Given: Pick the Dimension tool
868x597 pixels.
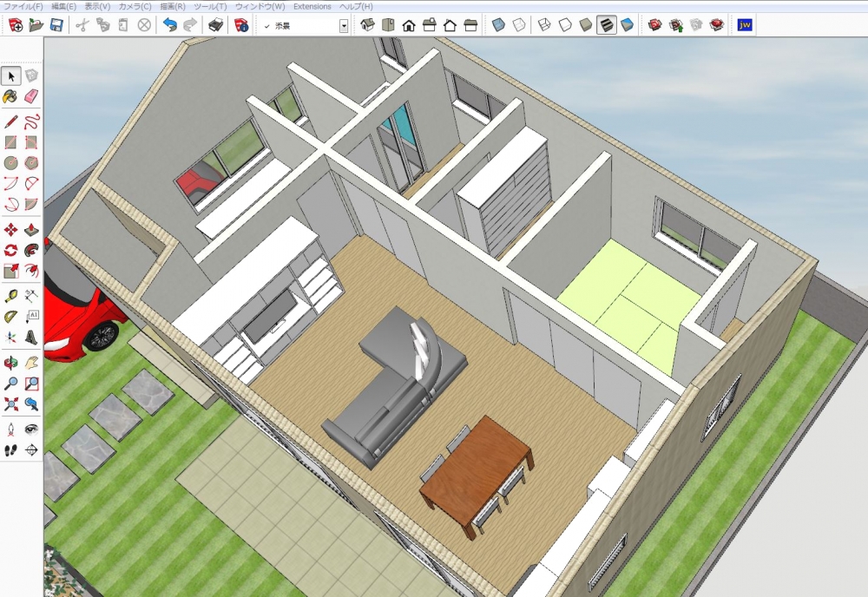Looking at the screenshot, I should [31, 296].
